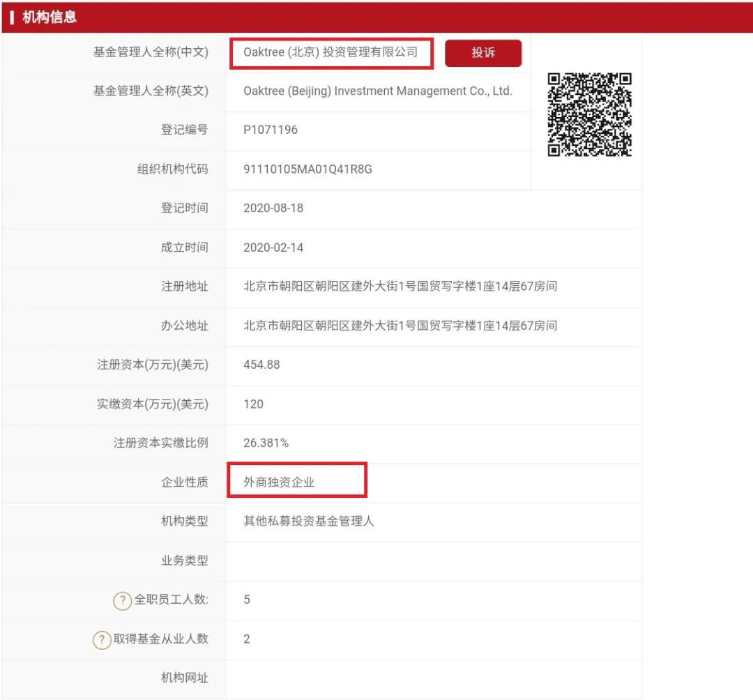Select the Chinese name Oaktree (北京) 投资管理有限公司
This screenshot has width=753, height=700.
[x=330, y=52]
